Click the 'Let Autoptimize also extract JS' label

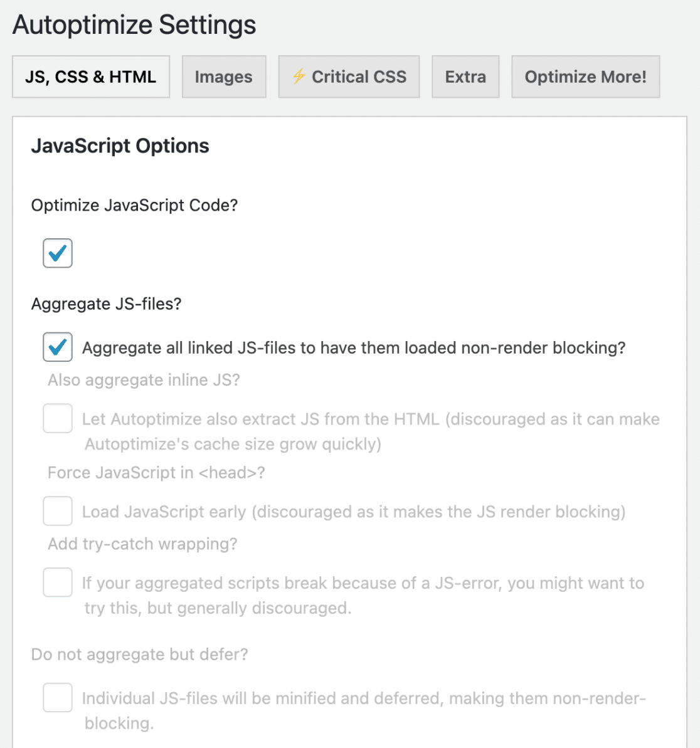click(371, 431)
